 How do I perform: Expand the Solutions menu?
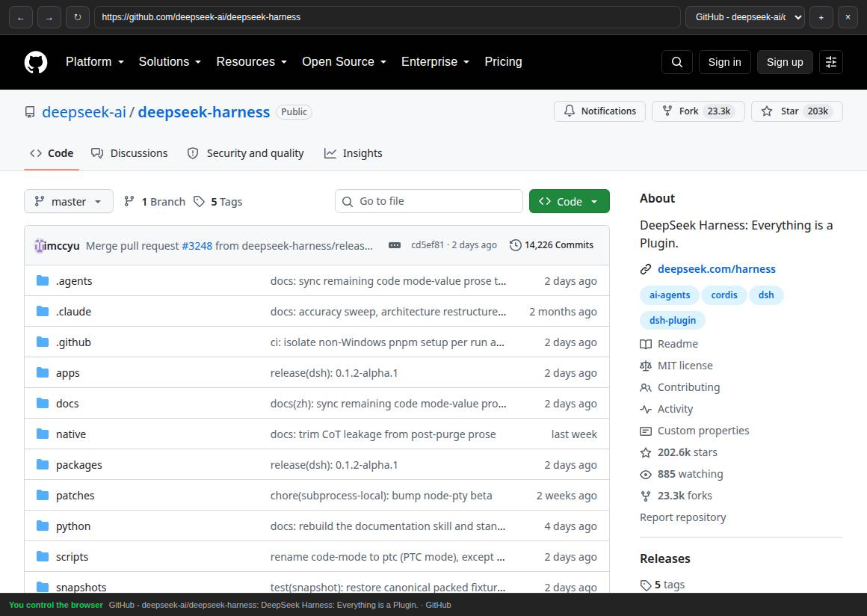170,62
